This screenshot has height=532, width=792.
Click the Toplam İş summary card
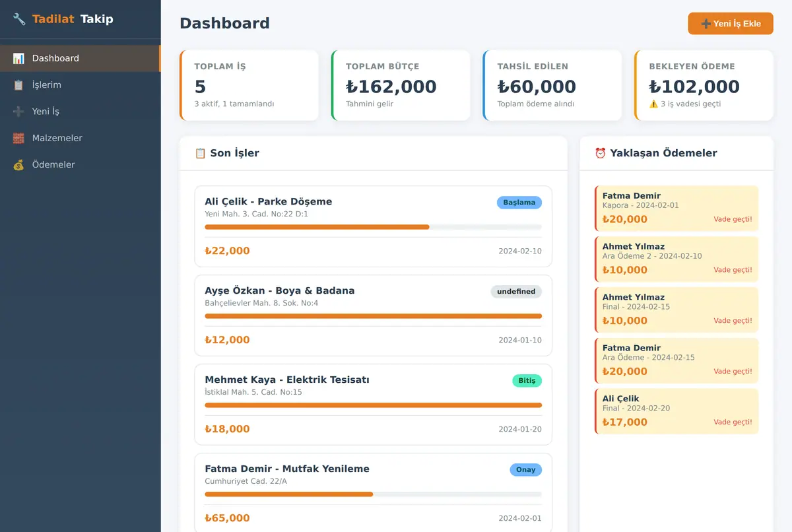tap(249, 86)
